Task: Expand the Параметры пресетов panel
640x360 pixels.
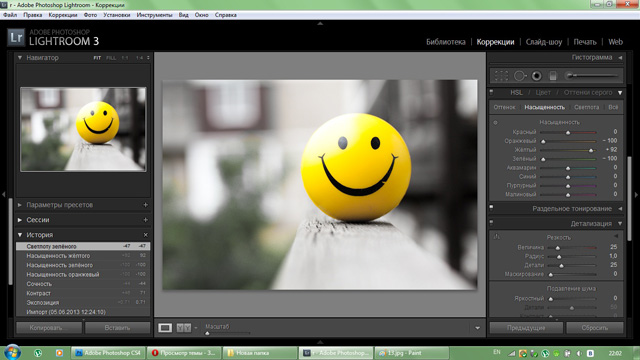Action: tap(20, 205)
